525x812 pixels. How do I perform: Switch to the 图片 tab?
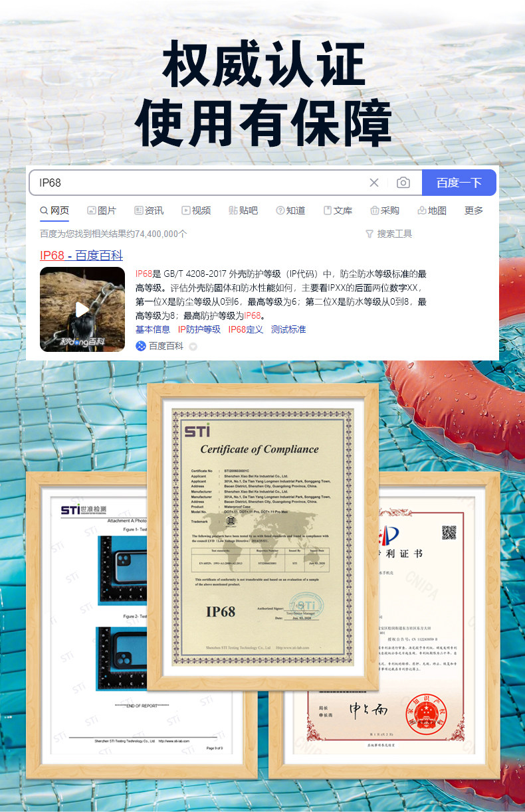[x=102, y=210]
